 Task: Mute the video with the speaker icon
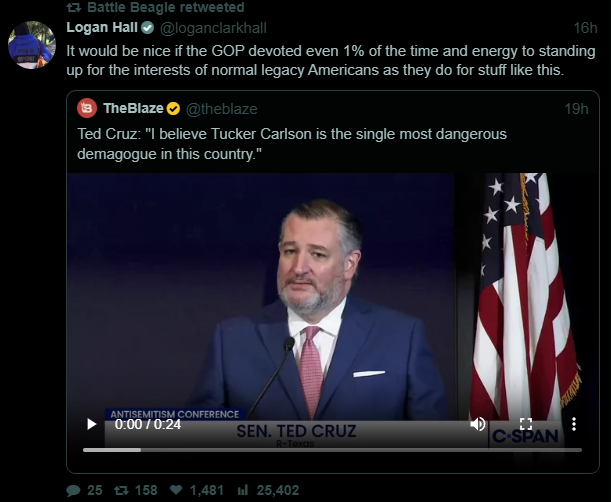(478, 424)
